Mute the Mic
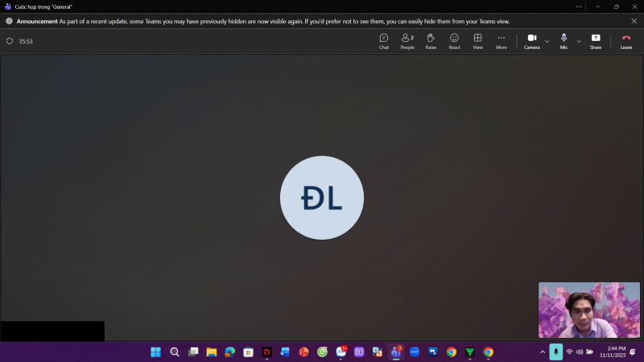Image resolution: width=644 pixels, height=362 pixels. (563, 40)
